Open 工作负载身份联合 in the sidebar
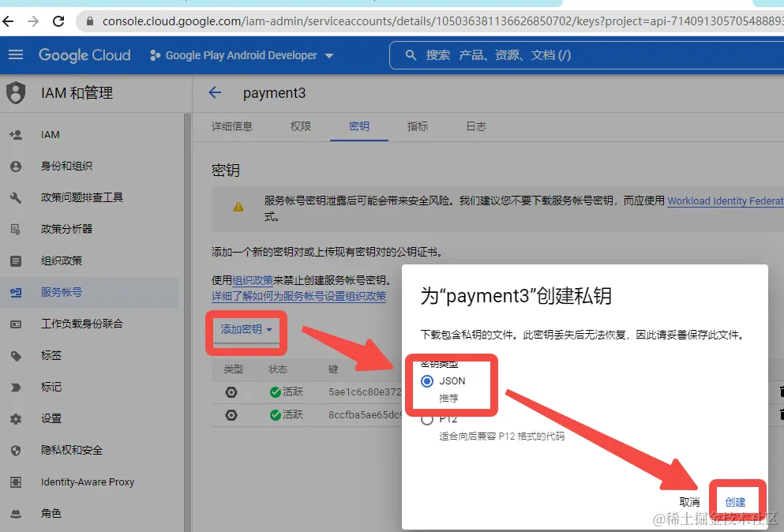 [82, 324]
